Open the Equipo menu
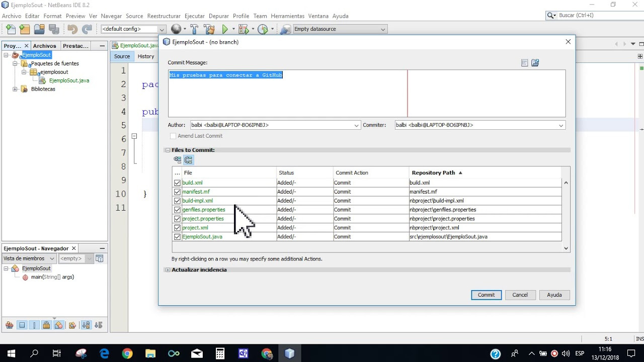Image resolution: width=644 pixels, height=362 pixels. [260, 16]
